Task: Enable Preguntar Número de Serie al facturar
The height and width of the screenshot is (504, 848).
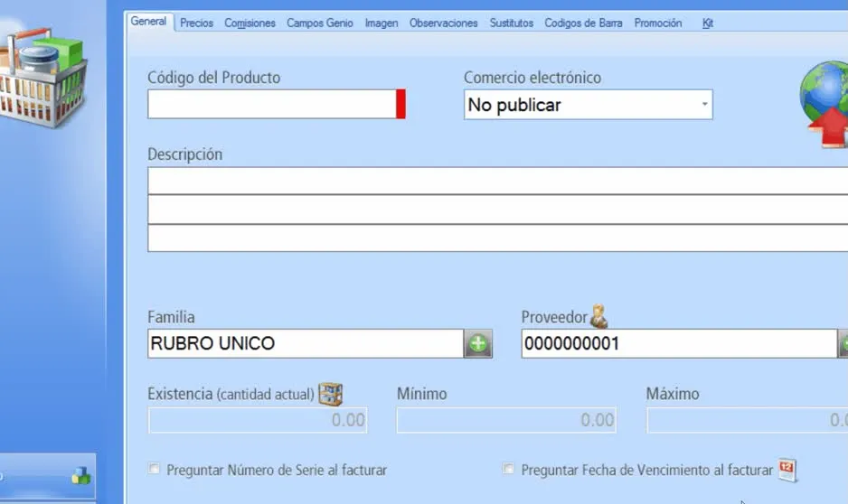Action: (154, 469)
